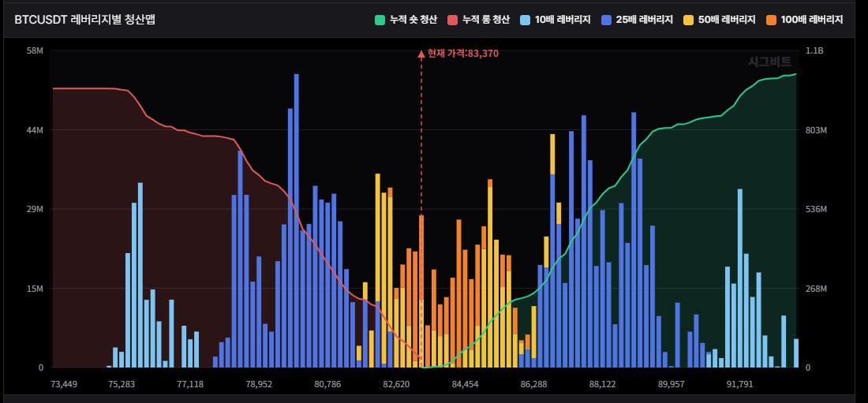Toggle the dark blue 25배 레버리지 swatch
The image size is (868, 403).
606,20
